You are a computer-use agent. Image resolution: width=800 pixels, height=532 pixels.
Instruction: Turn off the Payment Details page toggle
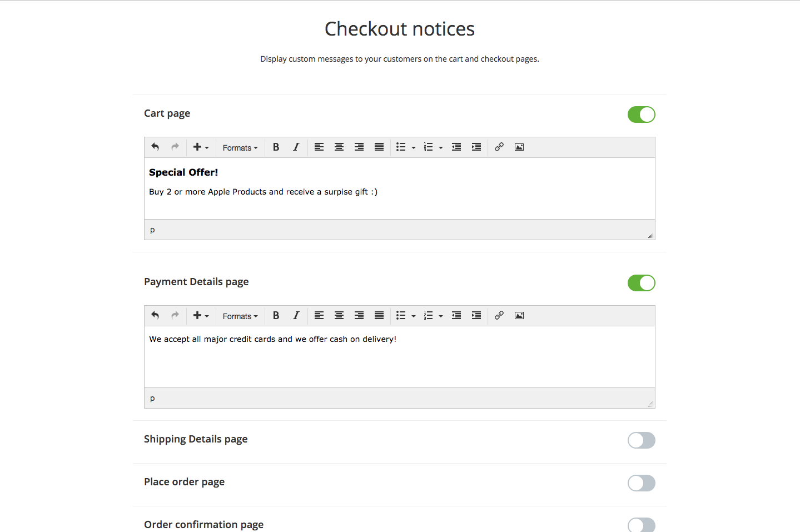(x=642, y=283)
